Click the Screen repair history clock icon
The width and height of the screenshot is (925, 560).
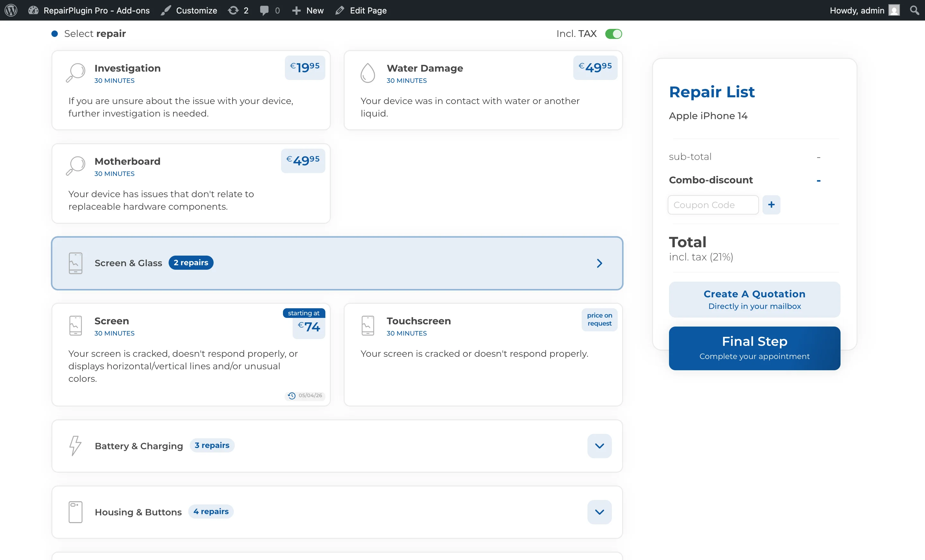292,396
